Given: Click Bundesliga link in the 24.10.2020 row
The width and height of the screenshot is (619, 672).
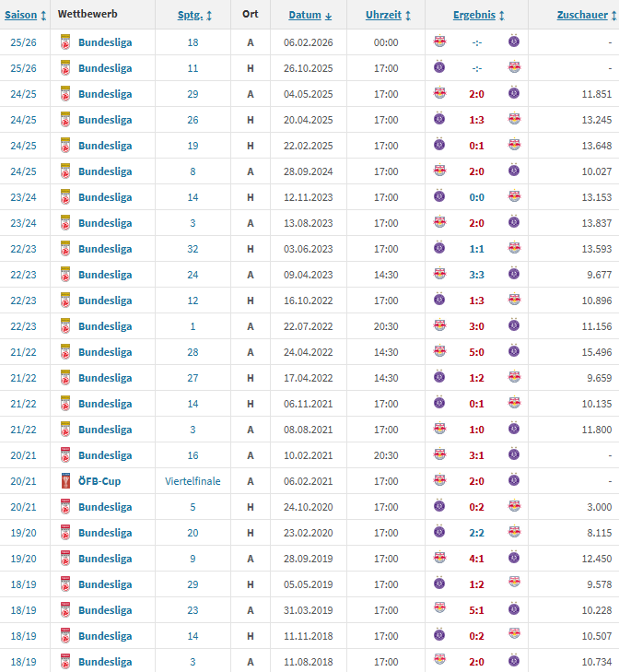Looking at the screenshot, I should coord(105,507).
